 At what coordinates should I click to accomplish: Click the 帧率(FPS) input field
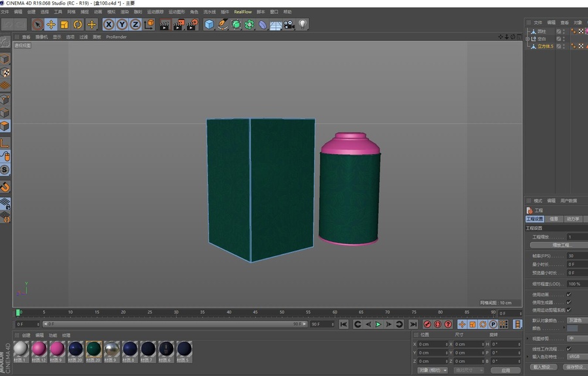point(578,256)
